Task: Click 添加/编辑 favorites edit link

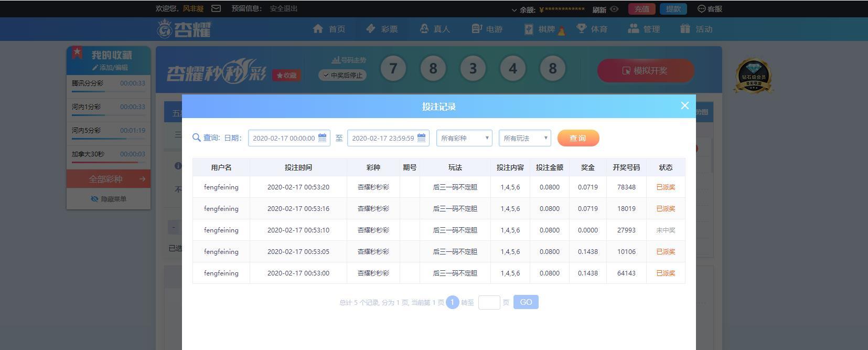Action: [x=110, y=67]
